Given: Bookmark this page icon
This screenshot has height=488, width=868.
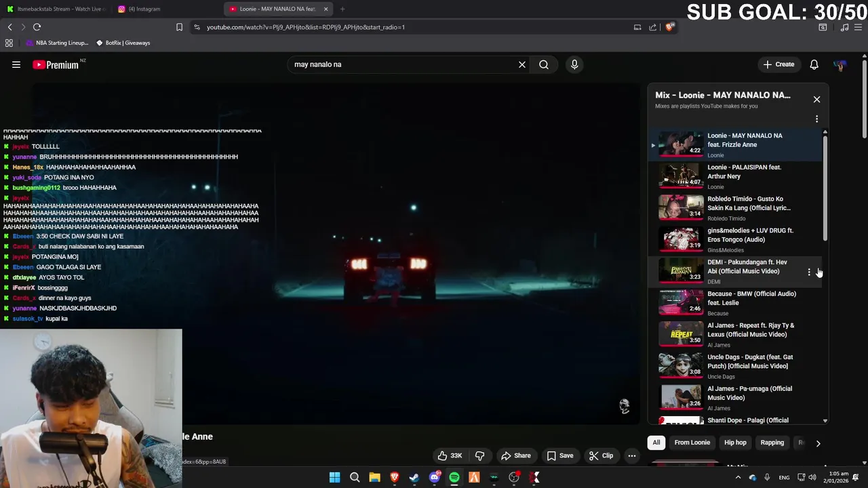Looking at the screenshot, I should (179, 27).
